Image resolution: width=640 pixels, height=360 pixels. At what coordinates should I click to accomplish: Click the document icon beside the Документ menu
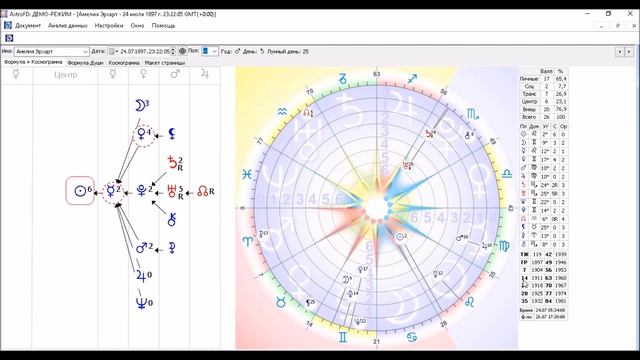click(8, 25)
